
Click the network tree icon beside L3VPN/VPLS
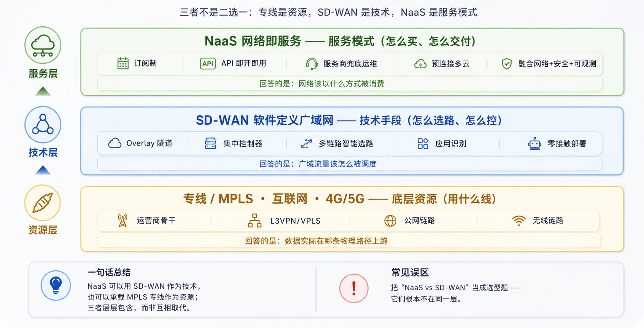[x=254, y=221]
